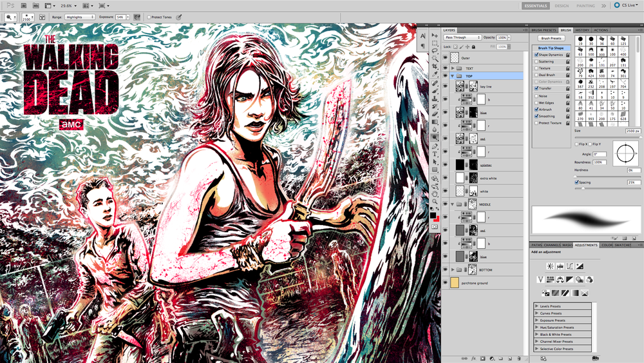Select the Painting workspace
The width and height of the screenshot is (644, 363).
[x=585, y=6]
